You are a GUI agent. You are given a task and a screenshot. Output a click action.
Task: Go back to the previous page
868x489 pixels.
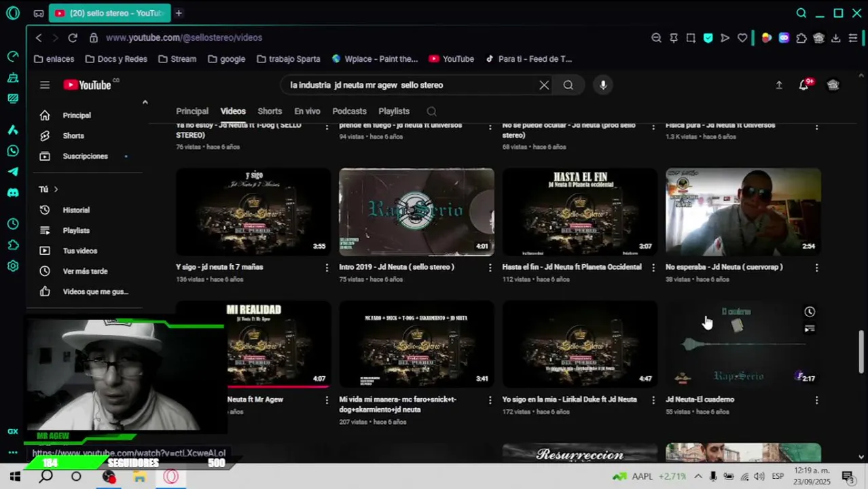pos(39,38)
